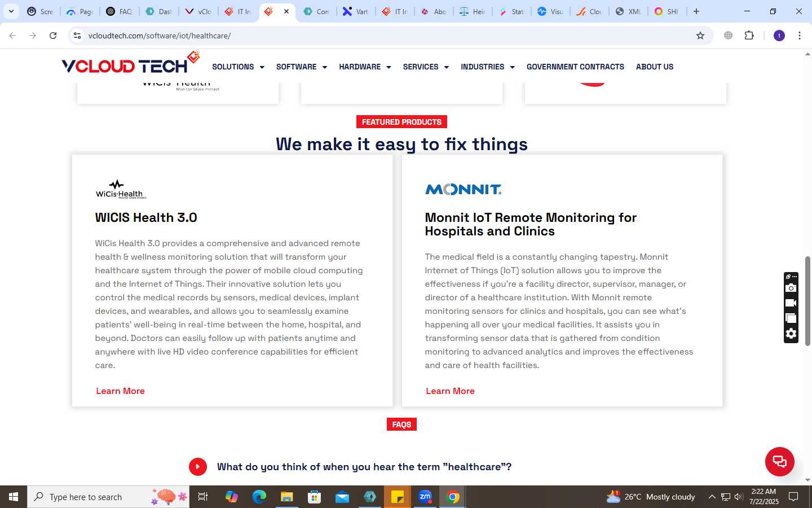Click the video record icon in side widget
This screenshot has width=812, height=508.
(x=791, y=303)
